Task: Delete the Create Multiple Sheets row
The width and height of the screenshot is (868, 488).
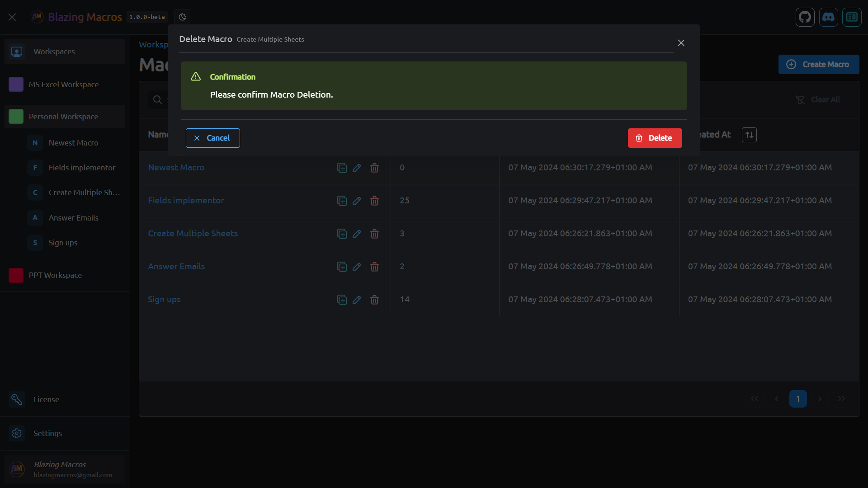Action: coord(374,234)
